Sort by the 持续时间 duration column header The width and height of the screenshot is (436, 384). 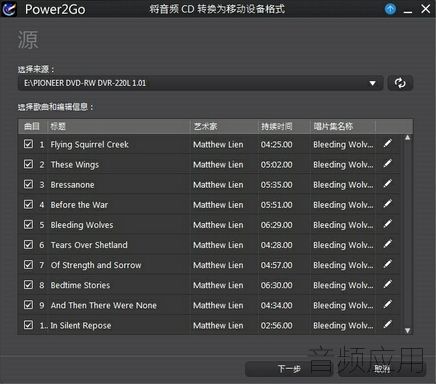(284, 126)
